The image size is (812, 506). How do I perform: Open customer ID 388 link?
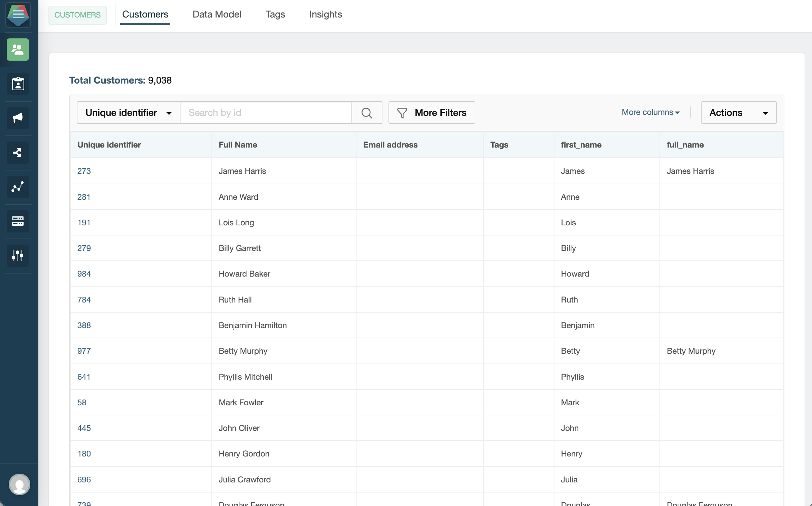(84, 325)
